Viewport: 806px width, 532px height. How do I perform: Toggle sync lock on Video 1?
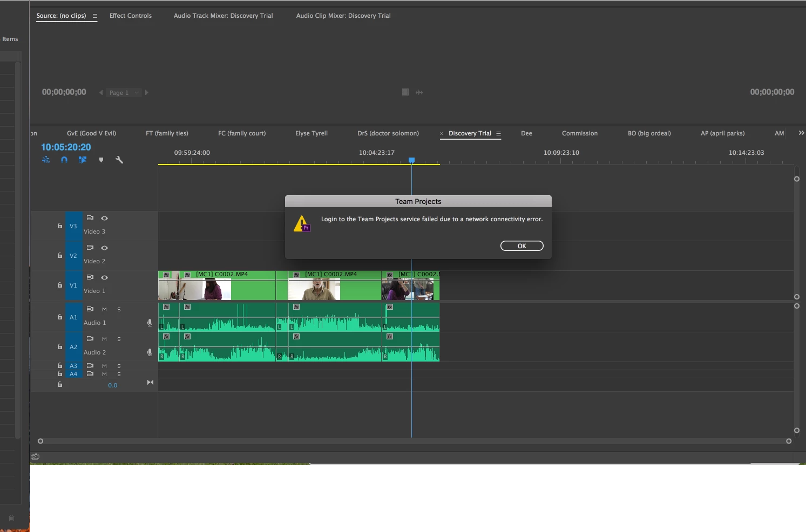(90, 277)
